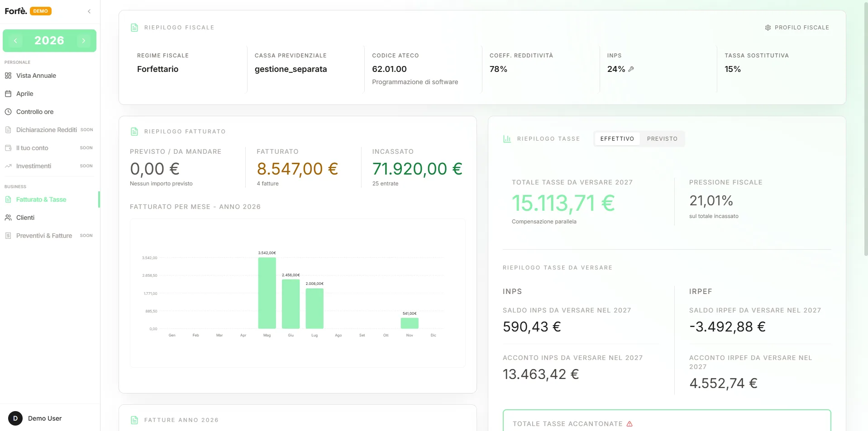This screenshot has width=868, height=431.
Task: Click total taxes 15.113,71 €
Action: (563, 203)
